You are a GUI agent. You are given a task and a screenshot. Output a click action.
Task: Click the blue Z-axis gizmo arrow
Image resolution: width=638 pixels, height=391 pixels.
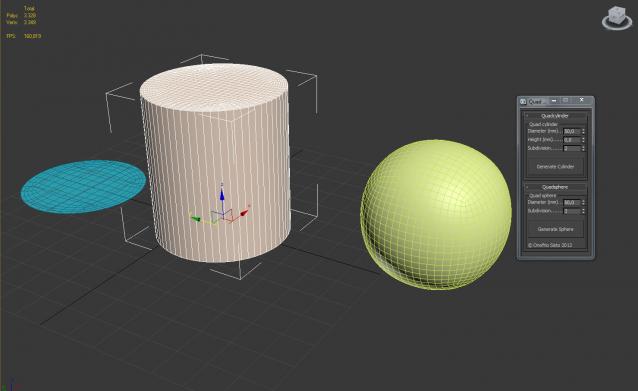[x=222, y=193]
